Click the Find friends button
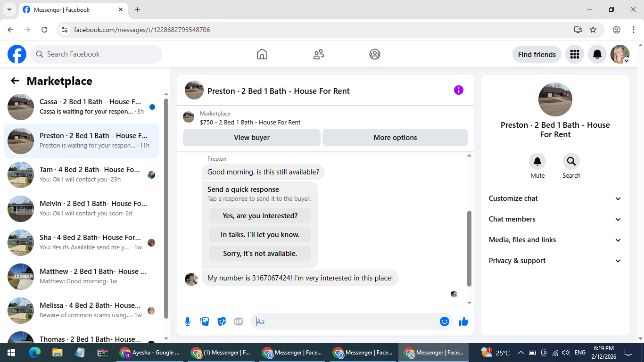 pos(537,54)
